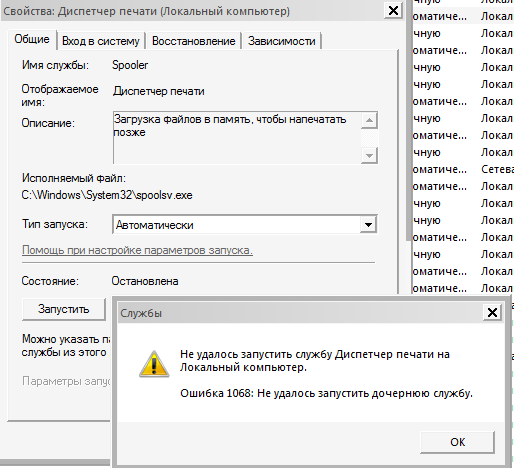
Task: Click the yellow warning icon in error dialog
Action: coord(154,364)
